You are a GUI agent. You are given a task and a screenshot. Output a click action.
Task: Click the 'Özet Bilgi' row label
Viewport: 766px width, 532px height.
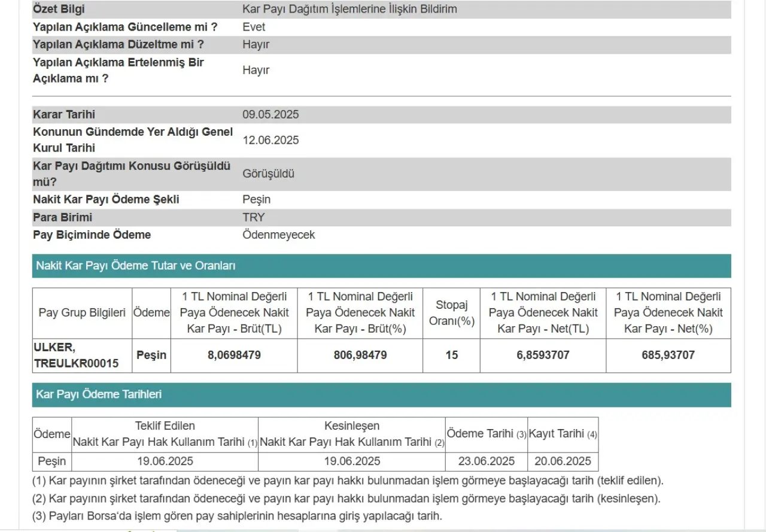click(59, 9)
